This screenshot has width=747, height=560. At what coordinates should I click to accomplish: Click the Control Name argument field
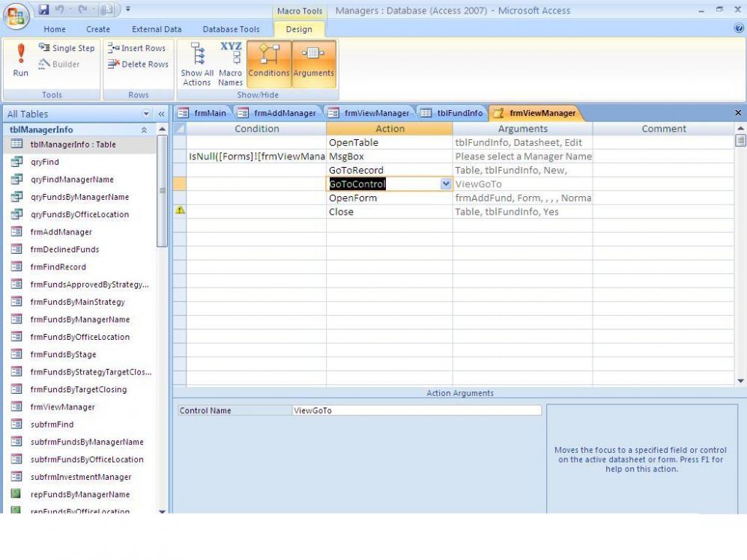[x=416, y=410]
